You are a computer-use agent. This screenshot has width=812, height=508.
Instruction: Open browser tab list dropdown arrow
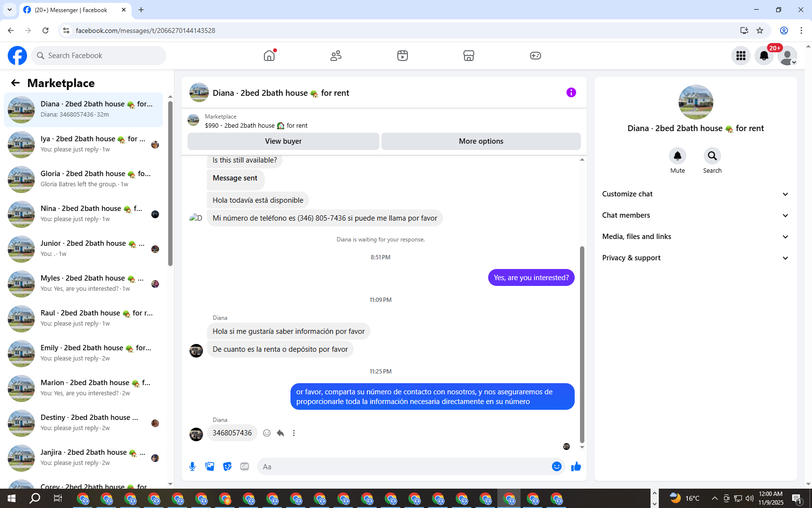(x=10, y=10)
